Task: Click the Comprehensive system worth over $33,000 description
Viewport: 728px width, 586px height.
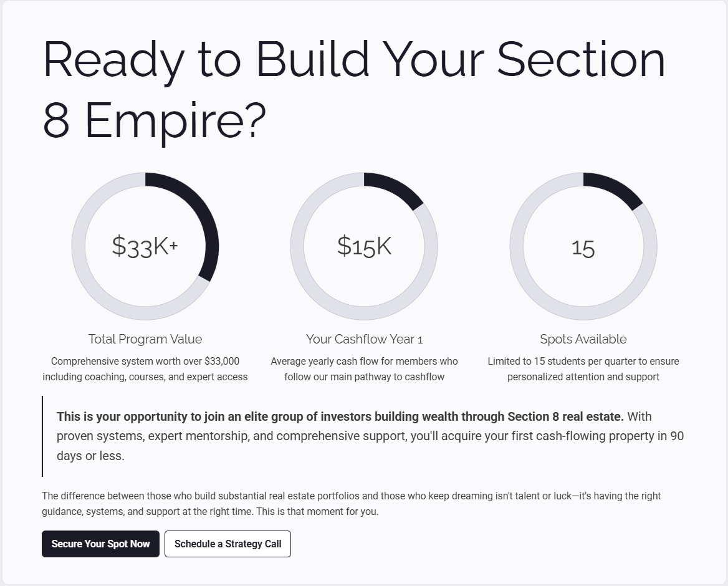Action: pyautogui.click(x=145, y=369)
